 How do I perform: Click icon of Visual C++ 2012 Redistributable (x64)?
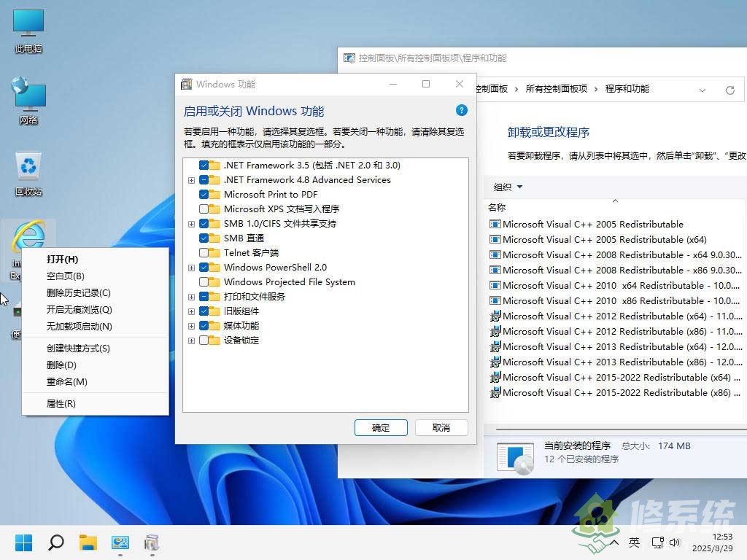coord(495,316)
